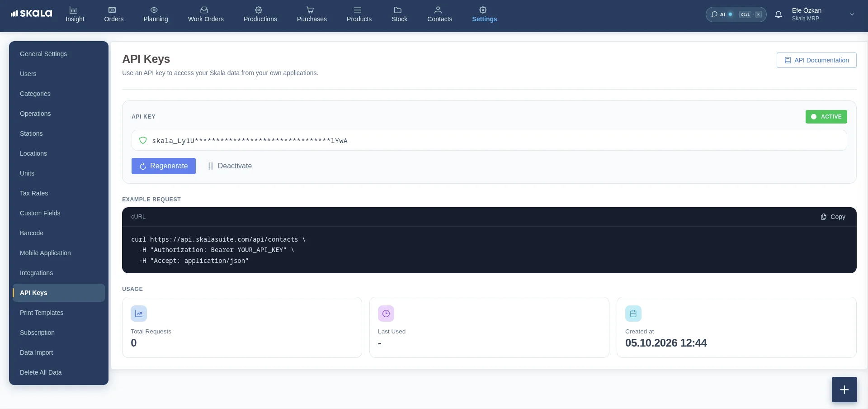Open Work Orders in navigation
Viewport: 868px width, 409px height.
coord(206,14)
